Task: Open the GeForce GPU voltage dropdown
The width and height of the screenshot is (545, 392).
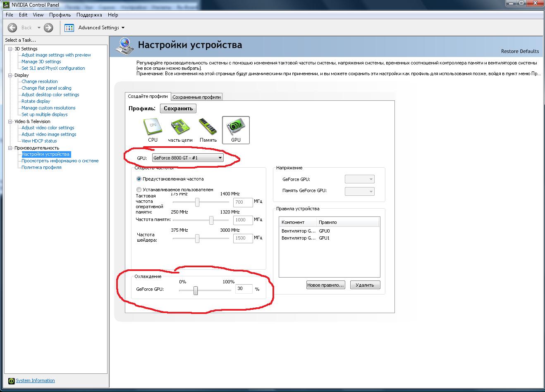Action: 359,179
